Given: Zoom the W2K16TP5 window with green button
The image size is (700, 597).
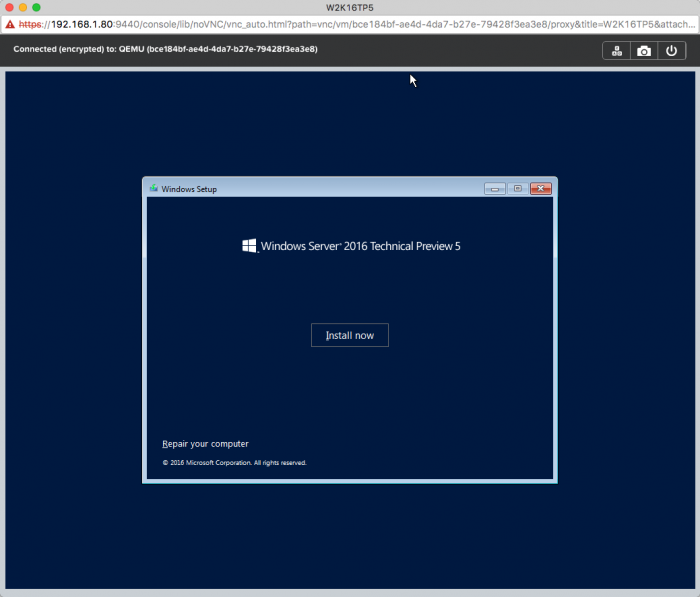Looking at the screenshot, I should click(36, 7).
